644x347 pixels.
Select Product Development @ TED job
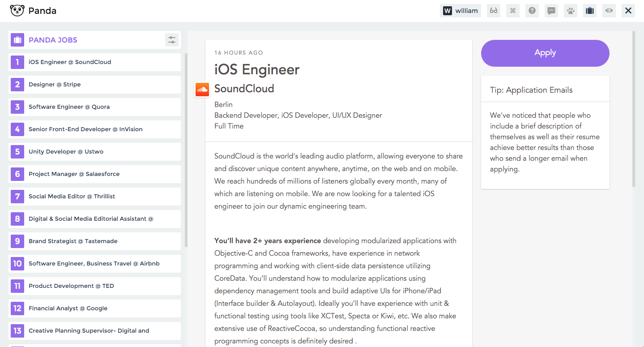pos(95,286)
